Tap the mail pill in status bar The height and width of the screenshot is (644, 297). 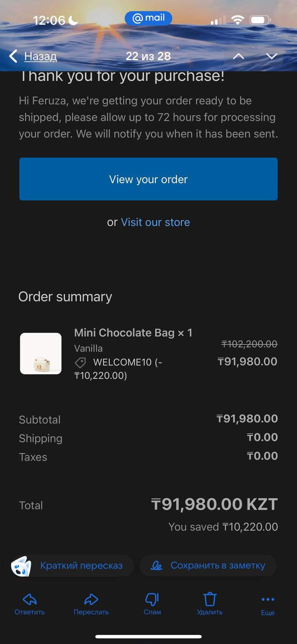(x=148, y=18)
